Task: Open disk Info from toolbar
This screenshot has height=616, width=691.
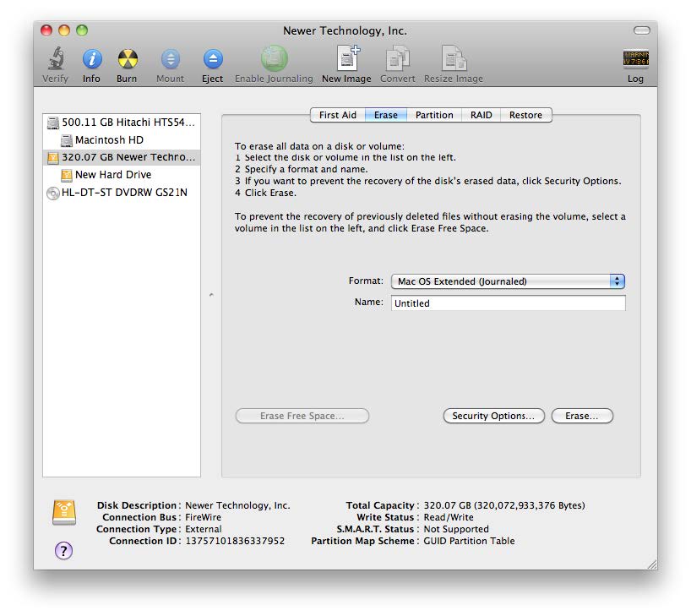Action: click(91, 60)
